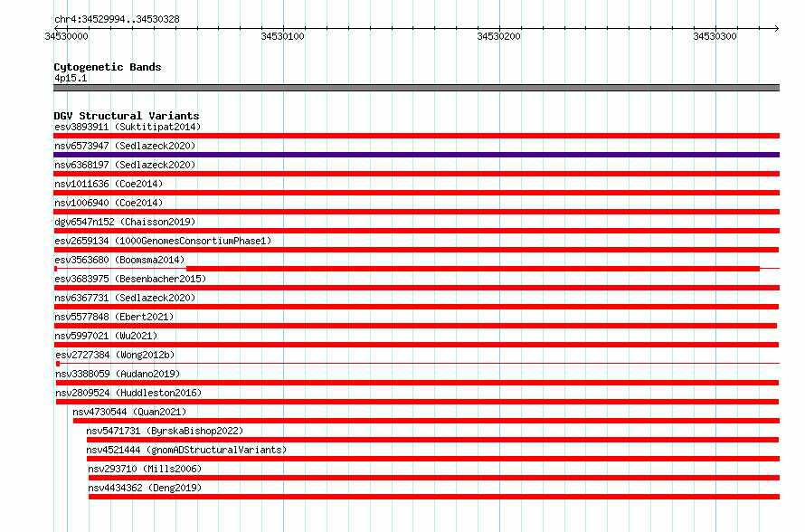Click the esv2727384 (Wong2012b) label
This screenshot has height=532, width=805.
coord(115,355)
